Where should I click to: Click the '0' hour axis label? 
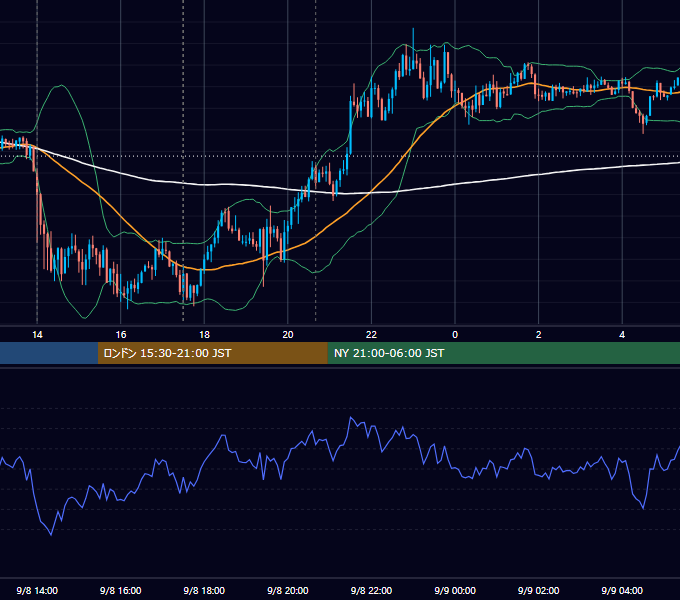pyautogui.click(x=455, y=335)
